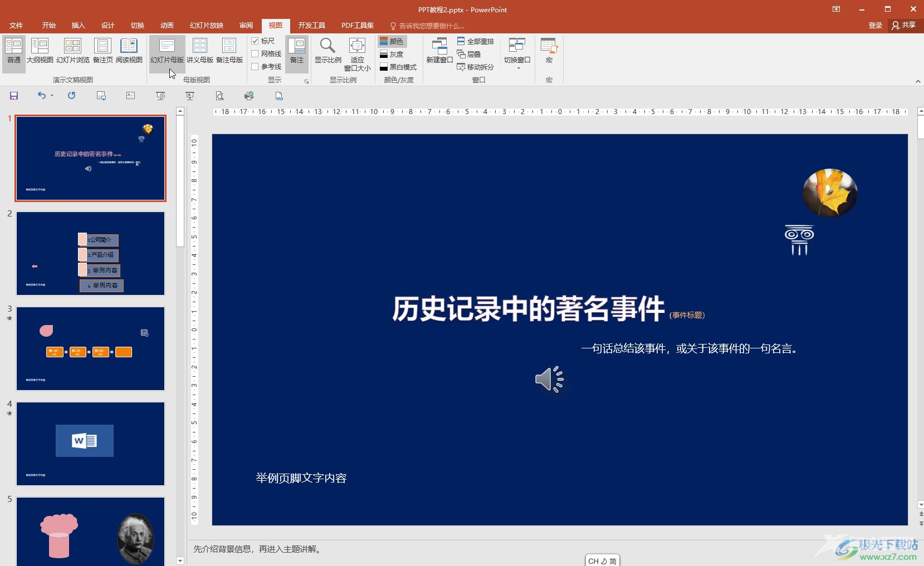Click the redo/repeat icon
This screenshot has height=566, width=924.
click(71, 96)
